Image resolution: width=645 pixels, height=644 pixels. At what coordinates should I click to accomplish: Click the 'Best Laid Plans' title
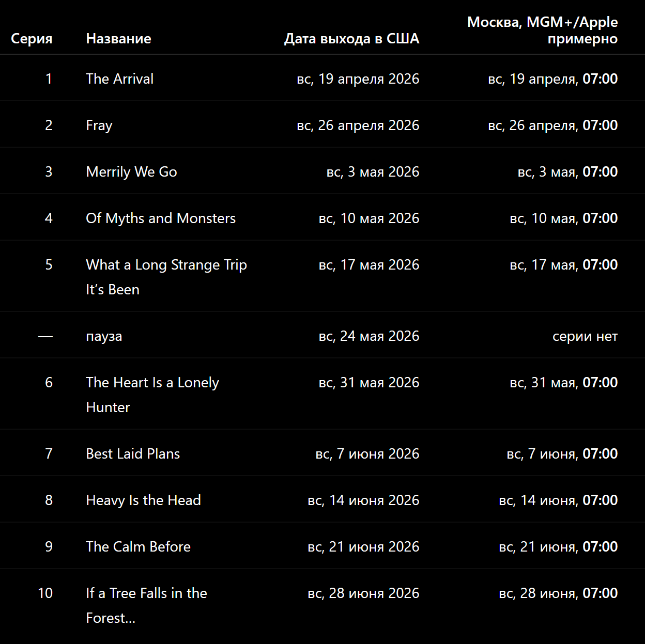133,453
